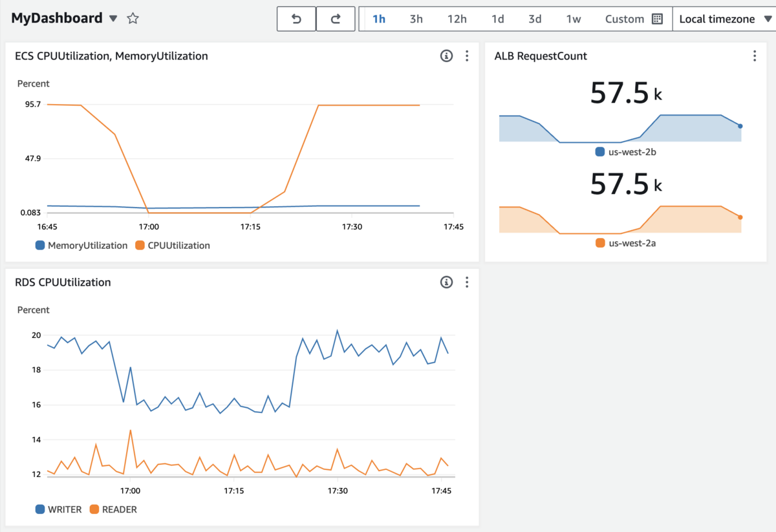The width and height of the screenshot is (776, 532).
Task: Click the redo time range arrow
Action: click(336, 19)
